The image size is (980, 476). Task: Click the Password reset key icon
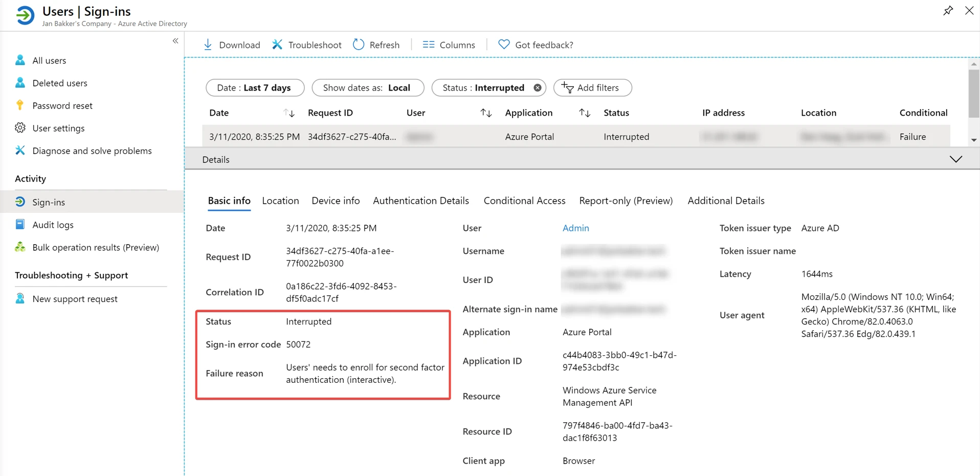click(20, 105)
